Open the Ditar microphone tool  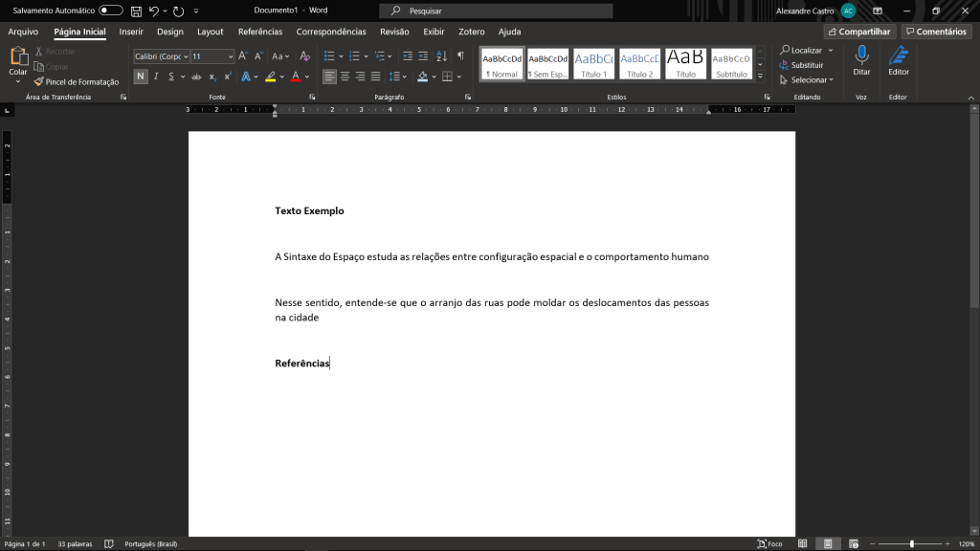[861, 61]
